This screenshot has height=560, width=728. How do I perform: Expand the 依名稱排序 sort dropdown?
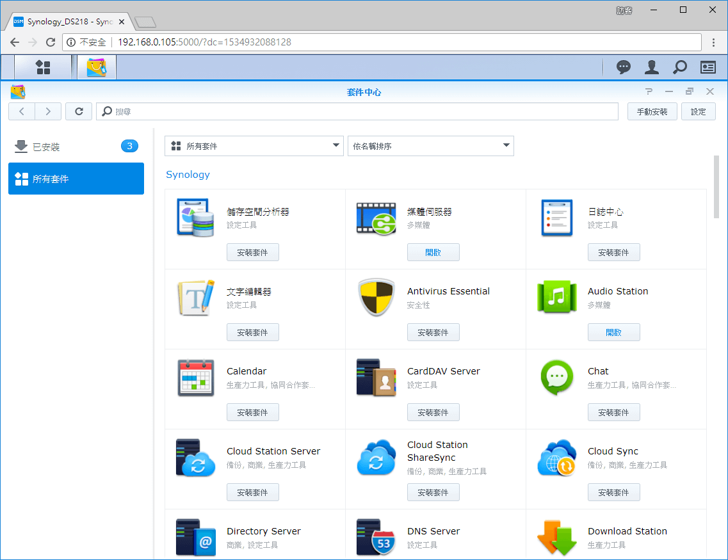pyautogui.click(x=430, y=146)
